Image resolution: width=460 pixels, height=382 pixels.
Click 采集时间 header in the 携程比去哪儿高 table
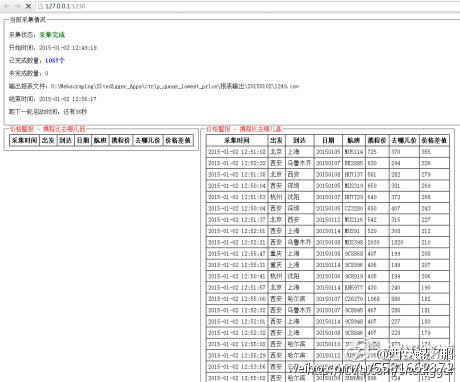(237, 140)
